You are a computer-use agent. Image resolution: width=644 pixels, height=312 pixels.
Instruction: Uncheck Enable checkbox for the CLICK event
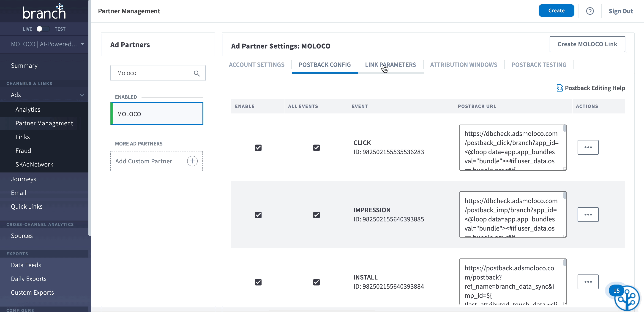pyautogui.click(x=258, y=148)
